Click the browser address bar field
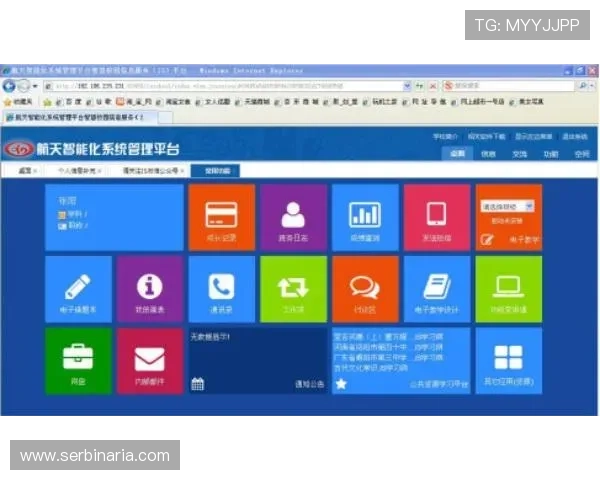This screenshot has width=600, height=480. tap(225, 86)
